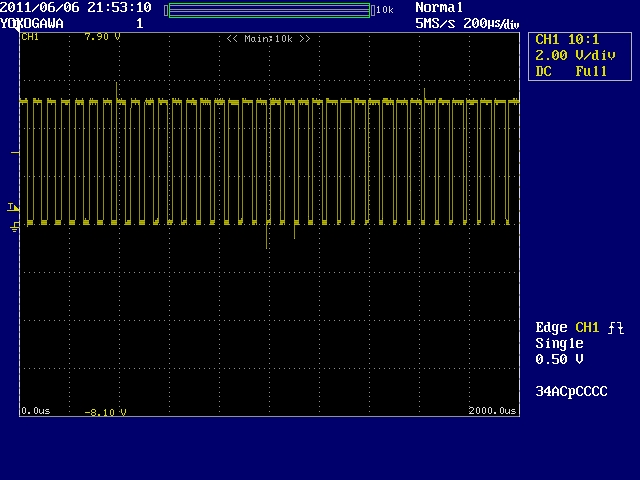Image resolution: width=640 pixels, height=480 pixels.
Task: Toggle DC coupling in CH1 box
Action: tap(545, 71)
